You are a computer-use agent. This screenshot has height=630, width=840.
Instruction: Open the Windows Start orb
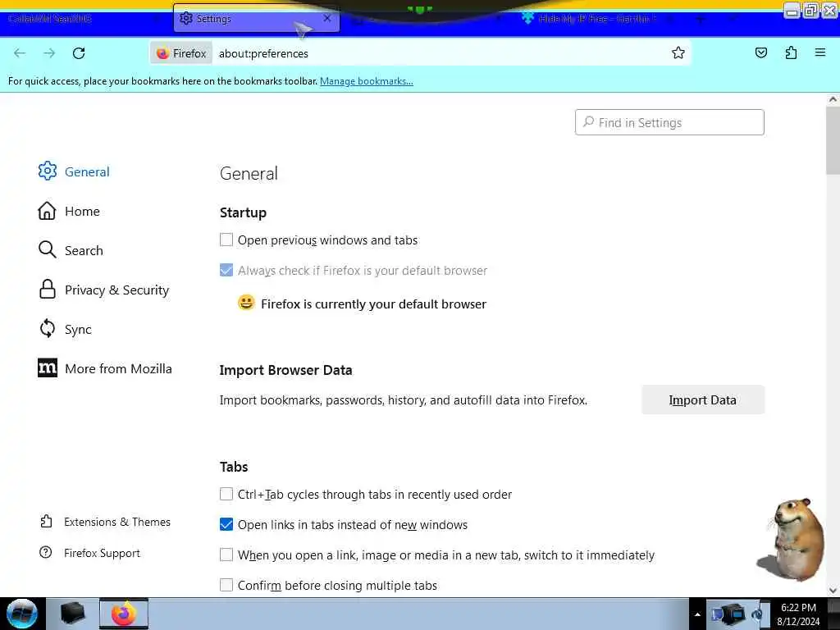[22, 614]
